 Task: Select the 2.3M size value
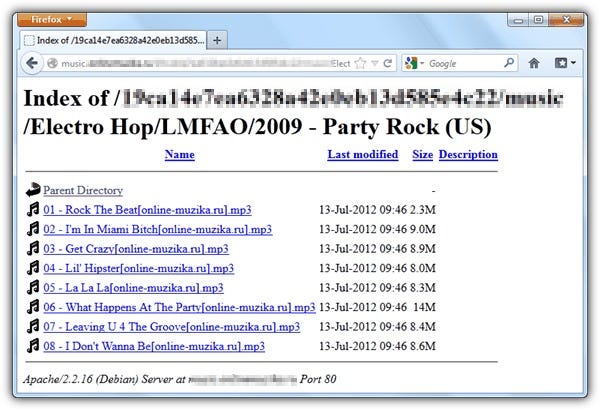point(423,210)
